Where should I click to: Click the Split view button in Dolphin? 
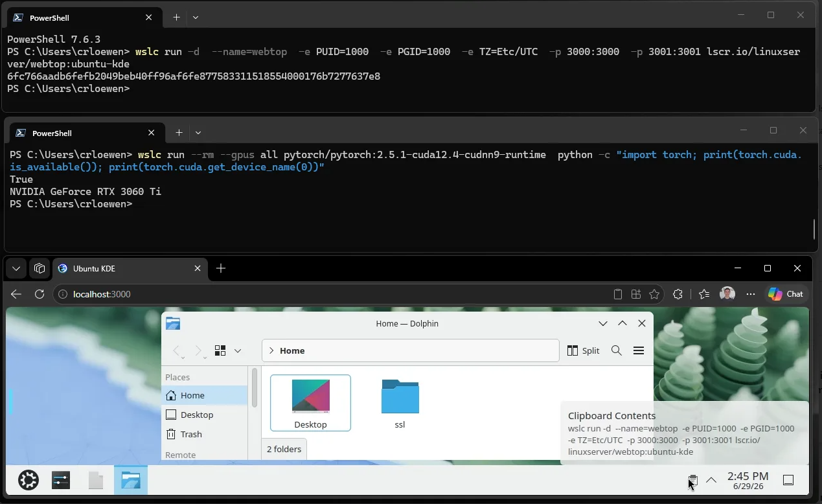point(583,350)
